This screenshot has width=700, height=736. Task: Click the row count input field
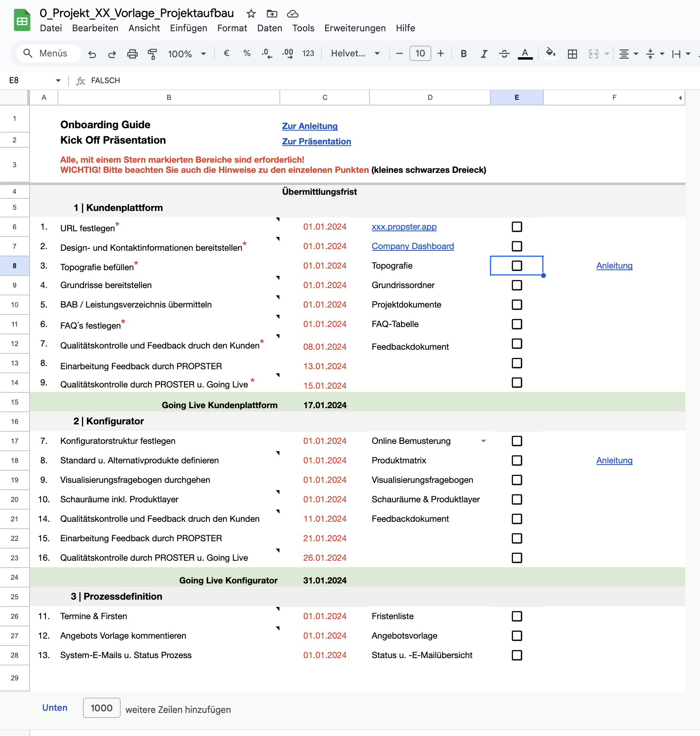pos(101,708)
